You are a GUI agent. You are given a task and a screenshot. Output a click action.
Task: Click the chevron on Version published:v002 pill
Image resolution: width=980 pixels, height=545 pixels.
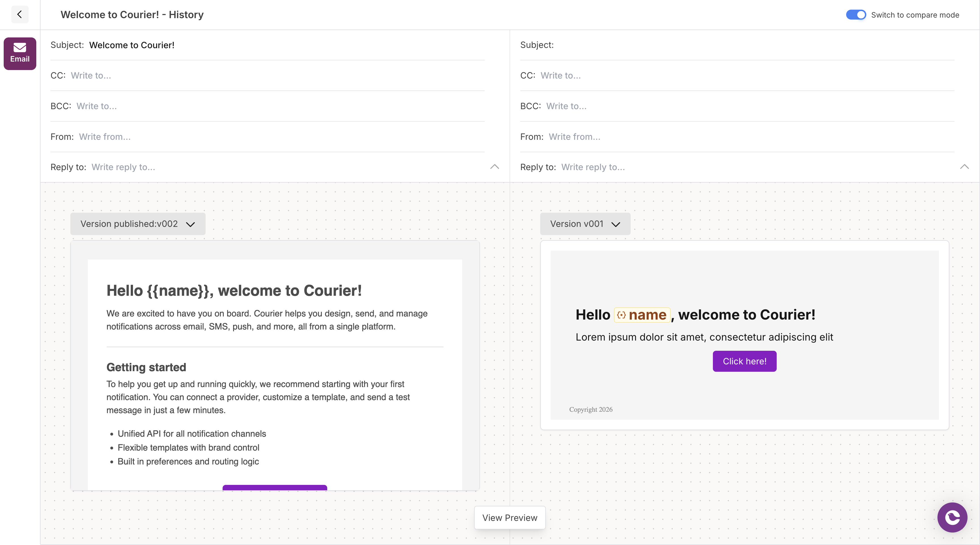[190, 224]
